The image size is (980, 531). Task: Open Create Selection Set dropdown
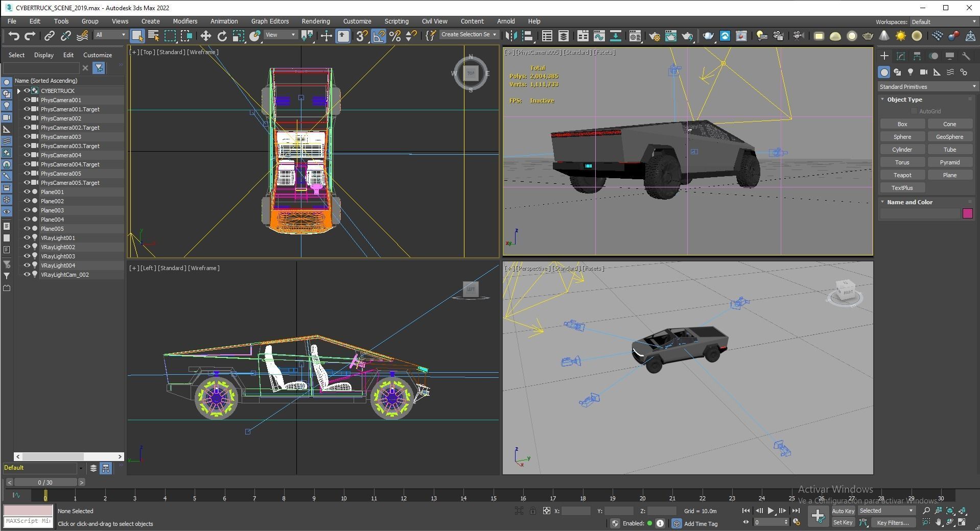[x=469, y=35]
